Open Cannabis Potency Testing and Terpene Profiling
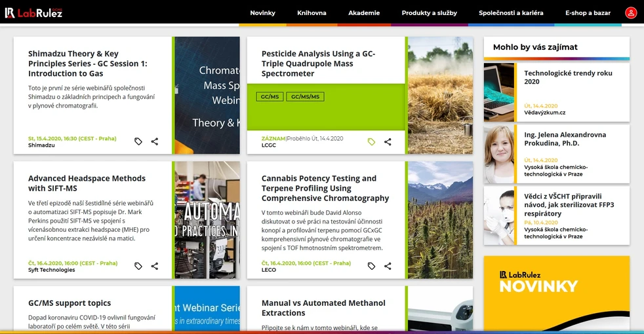644x334 pixels. point(325,188)
